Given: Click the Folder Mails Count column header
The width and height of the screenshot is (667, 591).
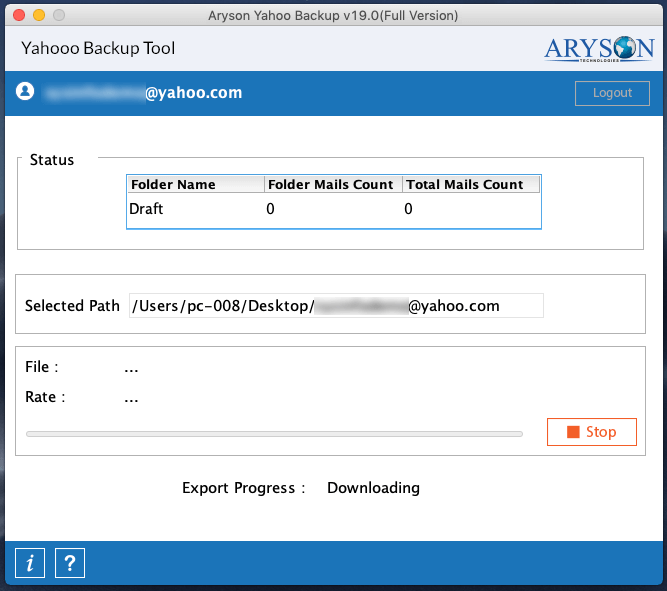Looking at the screenshot, I should (x=333, y=184).
